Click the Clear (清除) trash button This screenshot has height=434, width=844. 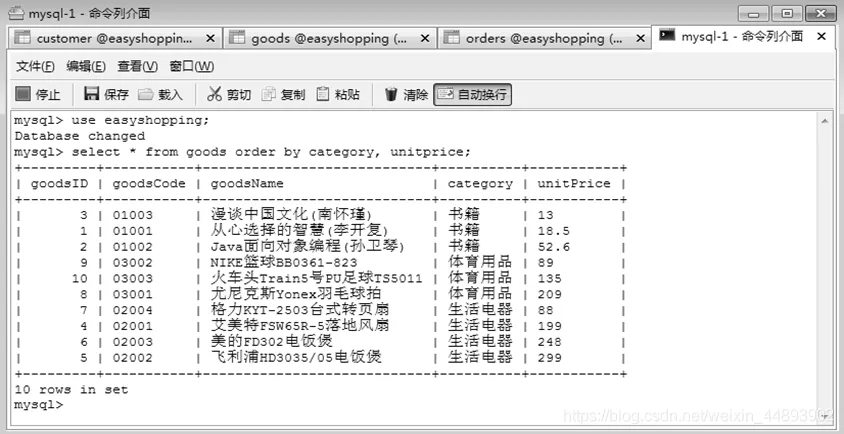[x=406, y=95]
